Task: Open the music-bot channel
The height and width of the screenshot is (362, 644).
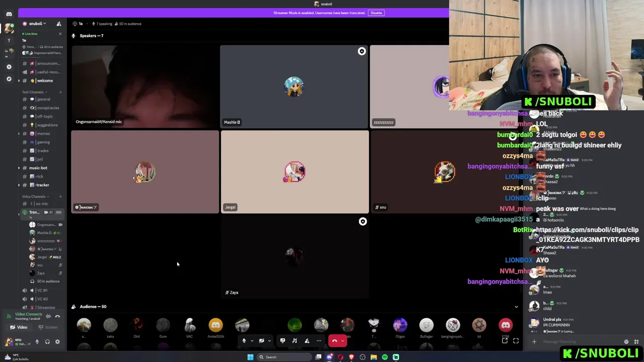Action: coord(42,167)
